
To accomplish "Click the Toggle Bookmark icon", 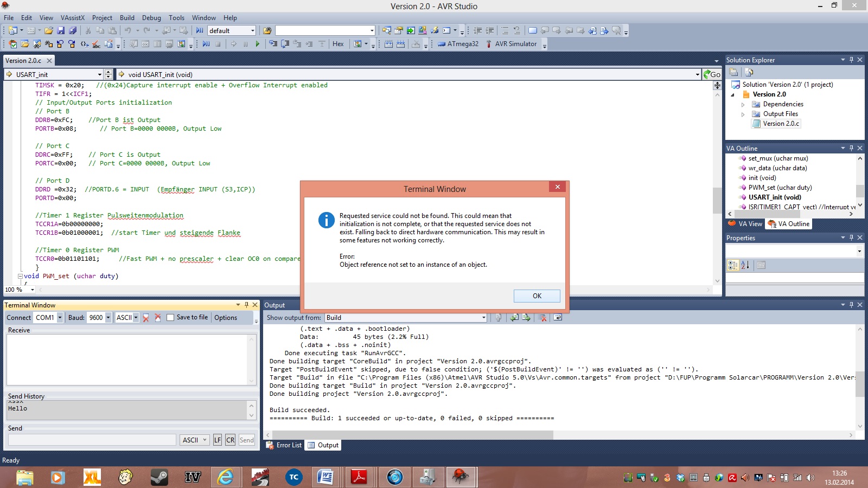I will [x=533, y=30].
